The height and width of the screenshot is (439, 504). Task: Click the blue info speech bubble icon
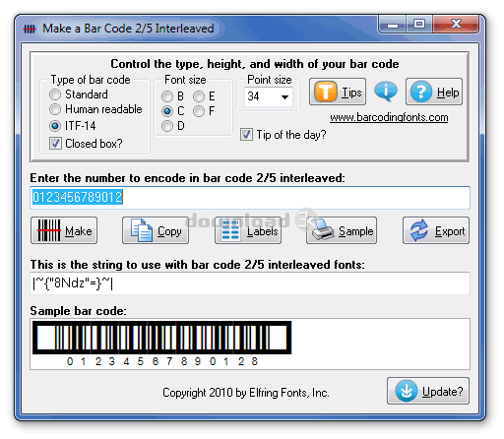tap(386, 91)
